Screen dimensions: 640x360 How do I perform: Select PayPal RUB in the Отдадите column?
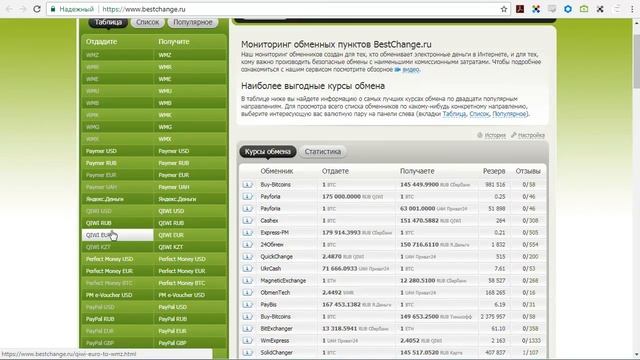pyautogui.click(x=118, y=319)
